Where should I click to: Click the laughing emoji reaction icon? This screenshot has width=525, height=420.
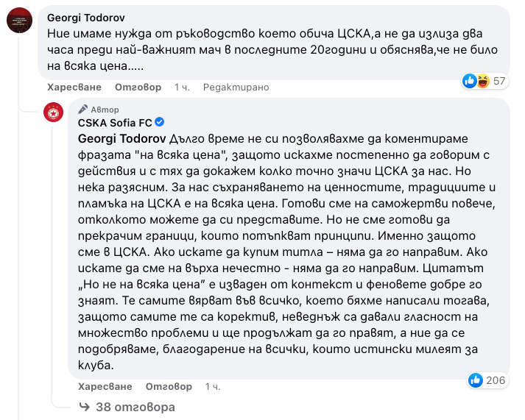pos(482,81)
